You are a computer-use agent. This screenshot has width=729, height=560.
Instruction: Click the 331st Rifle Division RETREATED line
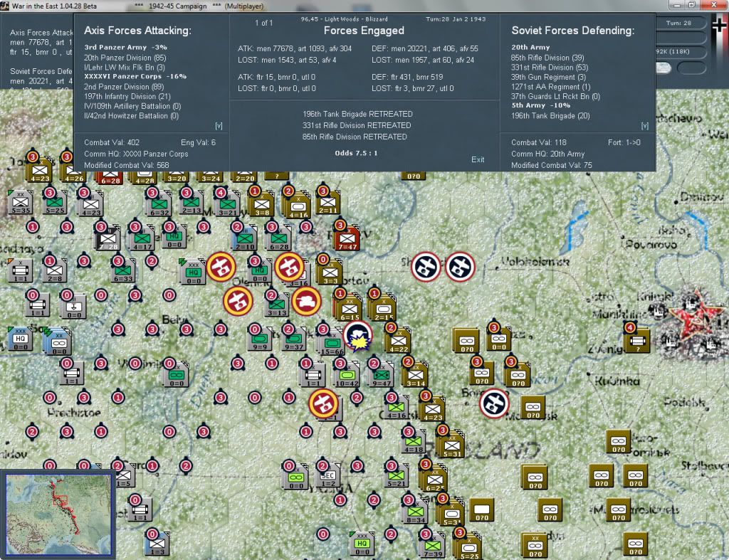(x=357, y=125)
